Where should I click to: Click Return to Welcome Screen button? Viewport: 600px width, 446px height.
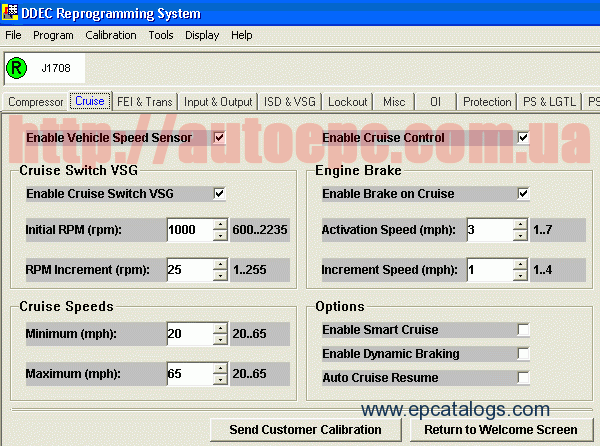[x=501, y=430]
